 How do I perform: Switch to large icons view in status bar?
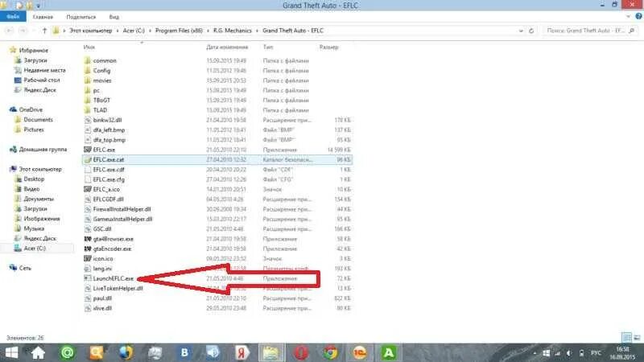pos(637,337)
